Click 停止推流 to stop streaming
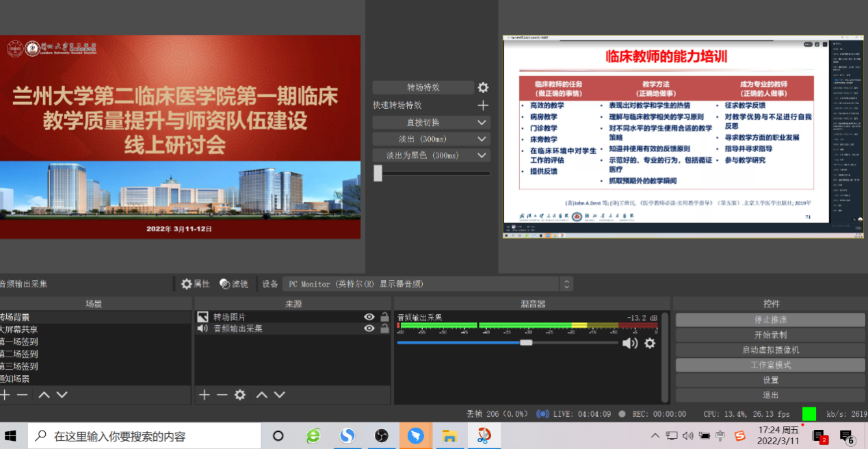Image resolution: width=868 pixels, height=449 pixels. [770, 320]
